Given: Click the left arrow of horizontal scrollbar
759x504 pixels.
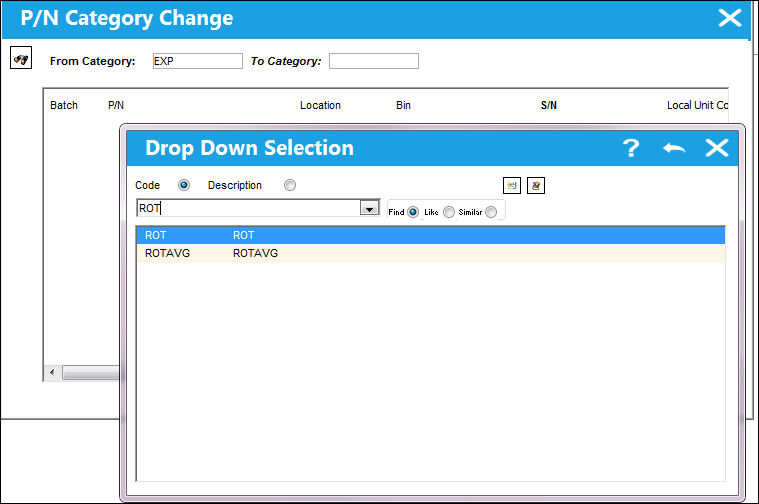Looking at the screenshot, I should pos(52,372).
